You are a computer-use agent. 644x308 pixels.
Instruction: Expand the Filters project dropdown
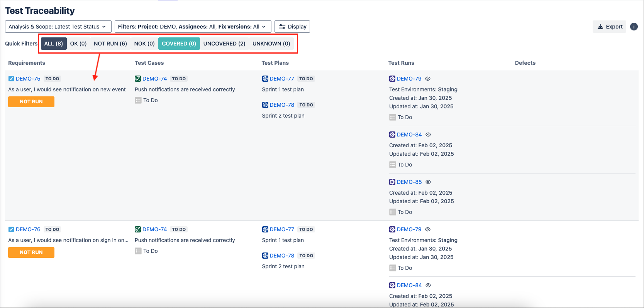click(193, 27)
